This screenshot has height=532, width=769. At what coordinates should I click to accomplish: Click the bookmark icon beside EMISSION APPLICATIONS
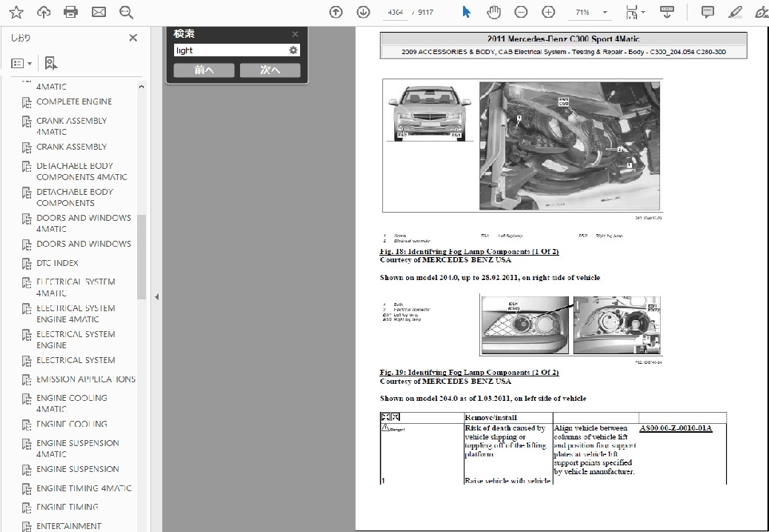(x=27, y=379)
